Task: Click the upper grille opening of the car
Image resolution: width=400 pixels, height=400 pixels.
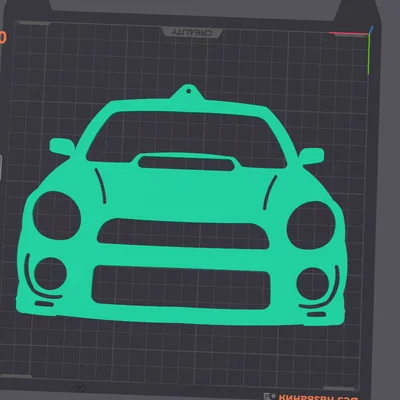Action: click(183, 234)
